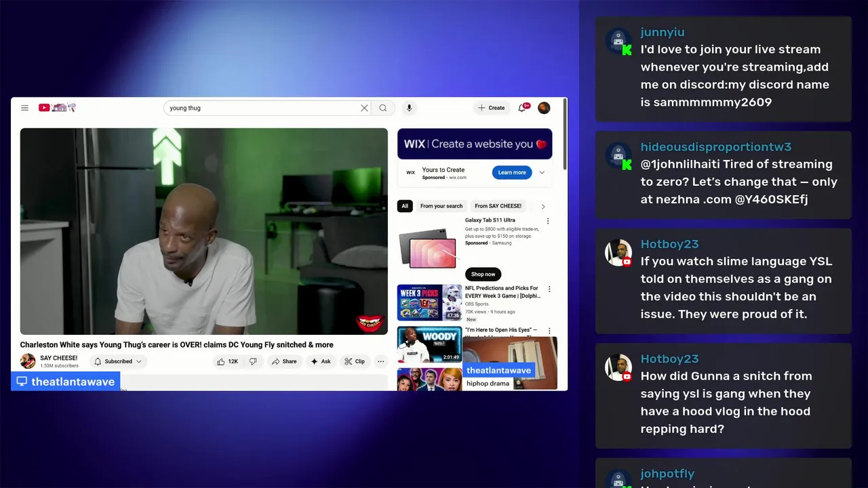Open the Subscribed notification dropdown

[118, 361]
